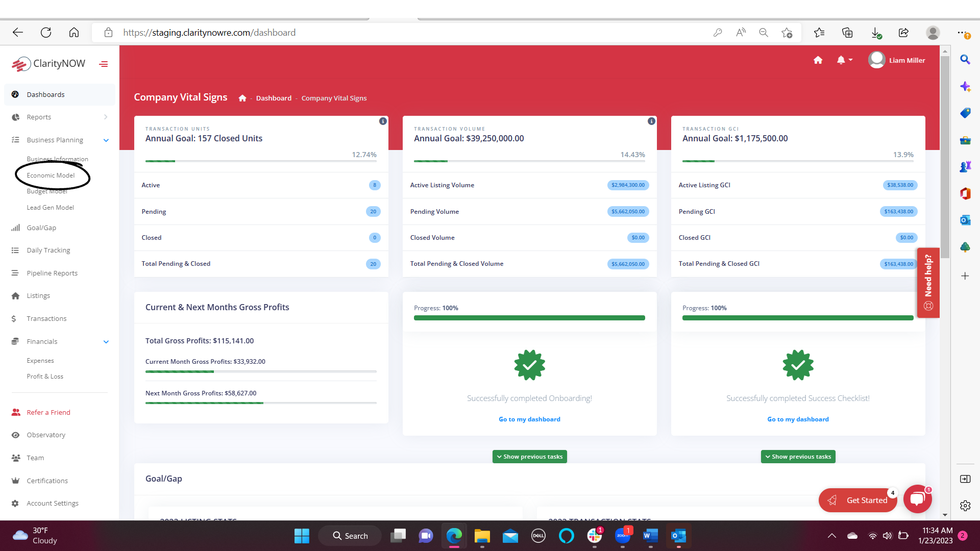The height and width of the screenshot is (551, 980).
Task: Click the Economic Model menu item
Action: (x=51, y=175)
